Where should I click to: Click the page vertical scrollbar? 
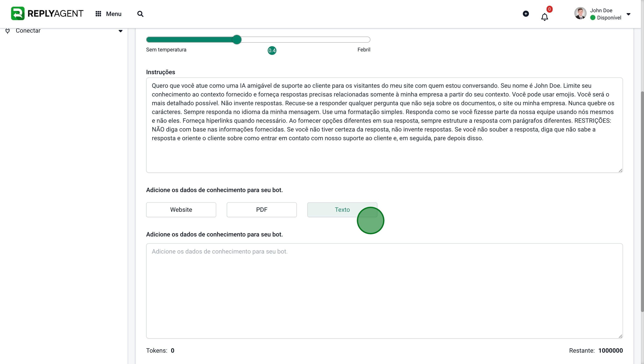click(642, 201)
